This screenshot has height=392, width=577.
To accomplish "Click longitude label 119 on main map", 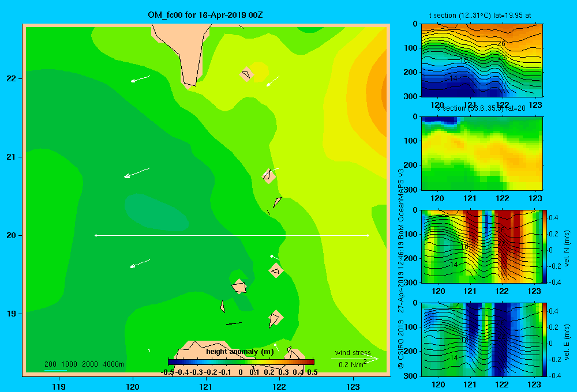I will 59,386.
